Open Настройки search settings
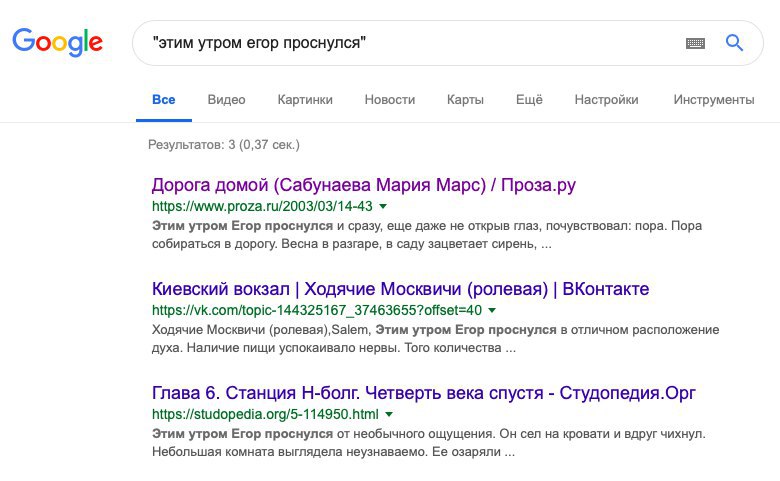The width and height of the screenshot is (780, 481). pyautogui.click(x=606, y=99)
